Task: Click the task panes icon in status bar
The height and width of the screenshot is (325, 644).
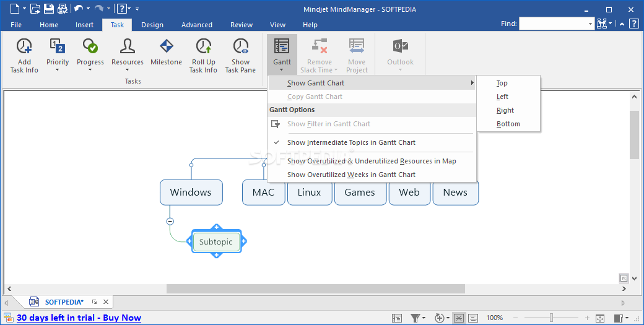Action: pos(619,318)
